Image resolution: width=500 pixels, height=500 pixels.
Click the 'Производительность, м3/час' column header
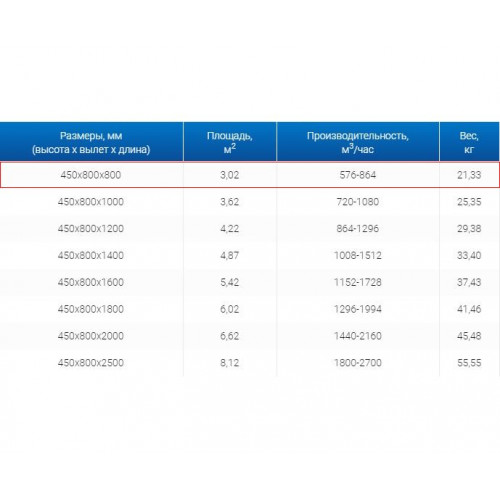tap(358, 142)
